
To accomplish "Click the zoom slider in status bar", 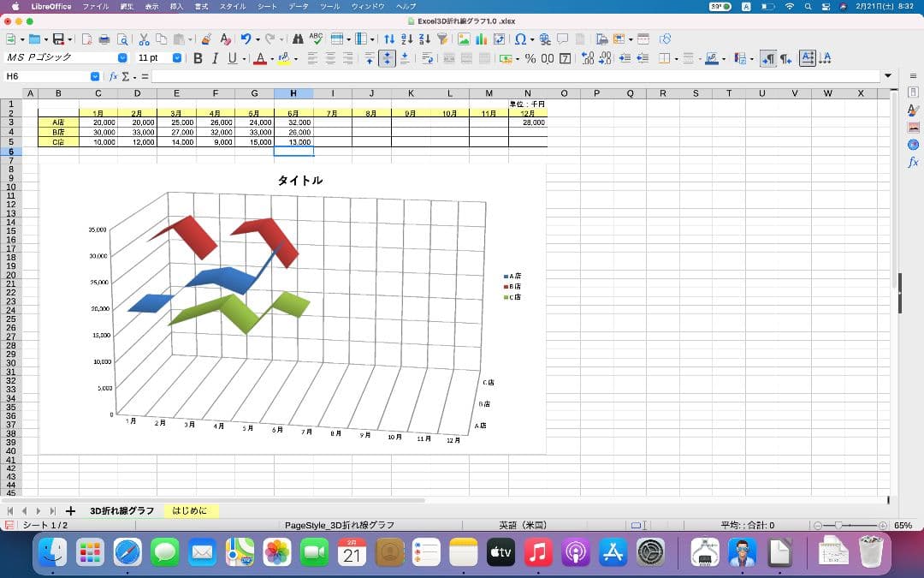I will [x=847, y=525].
